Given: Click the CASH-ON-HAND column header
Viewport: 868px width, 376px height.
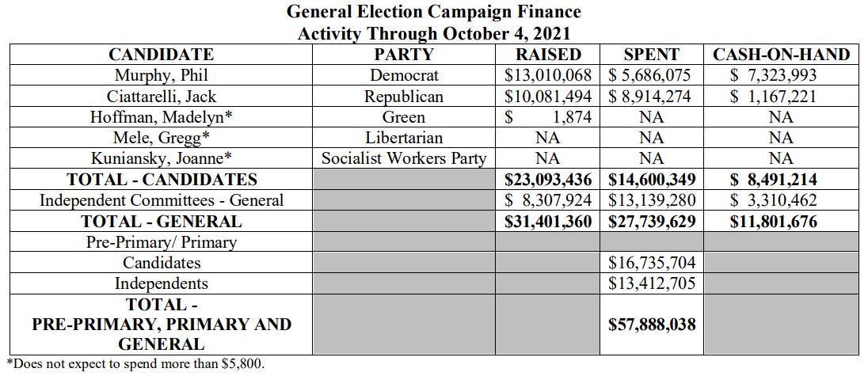Looking at the screenshot, I should point(781,55).
